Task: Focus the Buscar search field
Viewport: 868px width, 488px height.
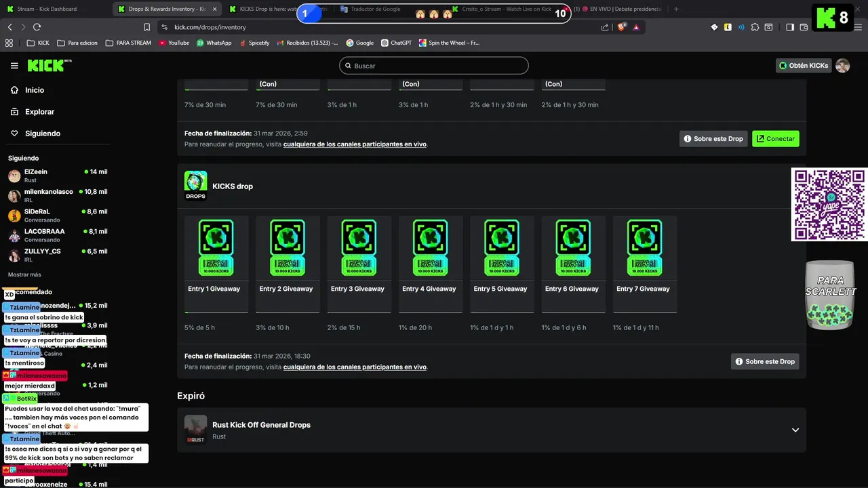Action: pyautogui.click(x=434, y=66)
